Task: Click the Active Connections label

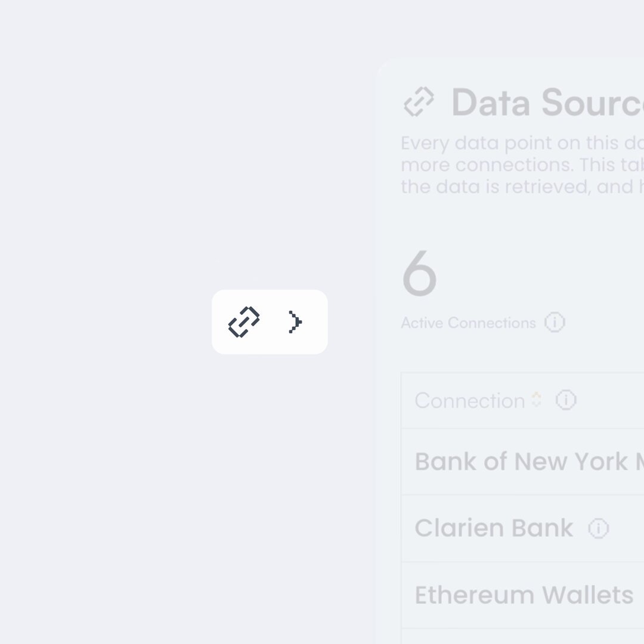Action: tap(468, 323)
